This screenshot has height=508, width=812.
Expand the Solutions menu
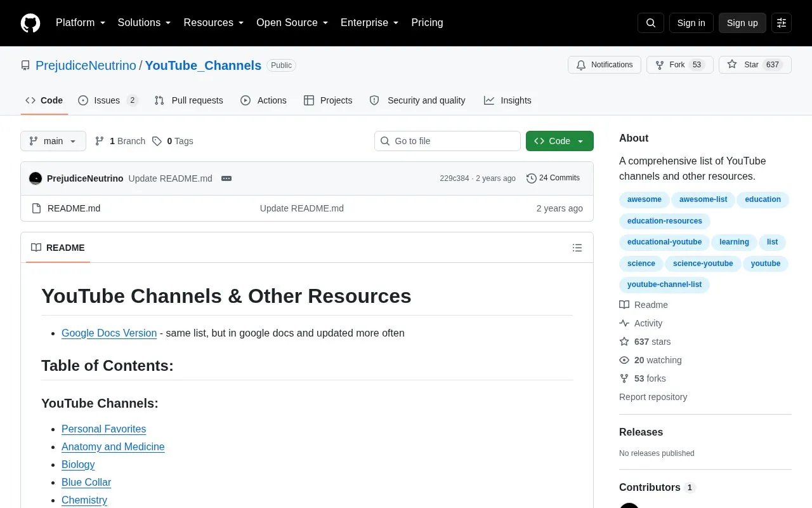145,23
